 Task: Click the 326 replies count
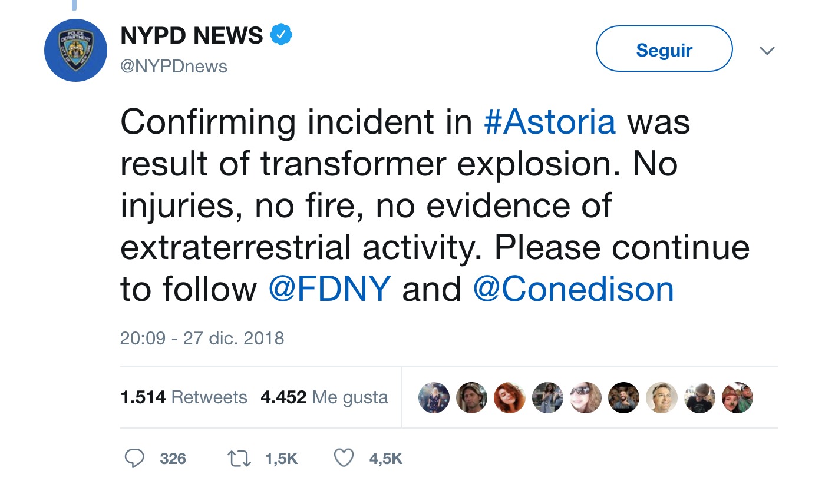pyautogui.click(x=173, y=459)
